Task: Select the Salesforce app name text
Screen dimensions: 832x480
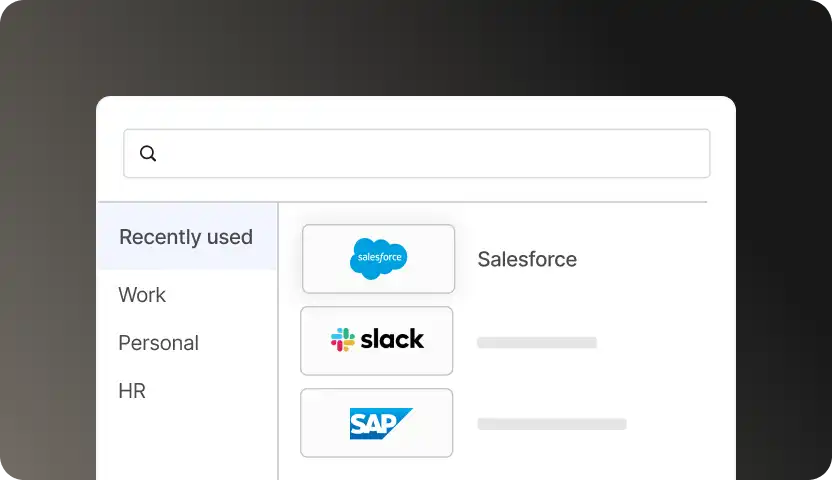Action: pyautogui.click(x=527, y=260)
